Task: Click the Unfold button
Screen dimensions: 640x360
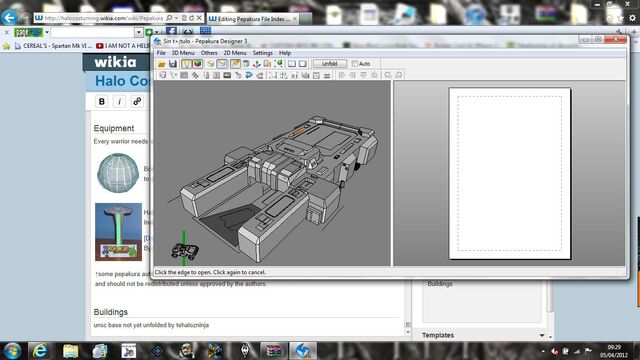Action: [329, 64]
